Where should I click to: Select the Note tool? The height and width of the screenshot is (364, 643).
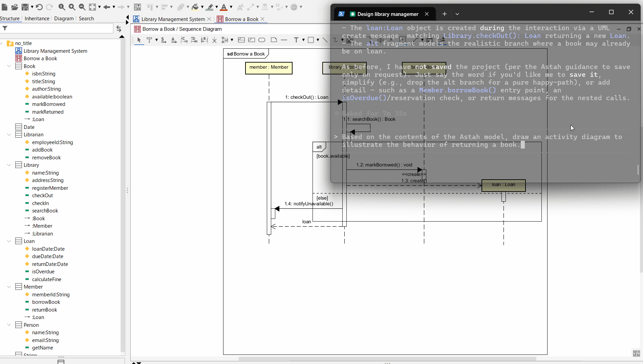coord(274,40)
